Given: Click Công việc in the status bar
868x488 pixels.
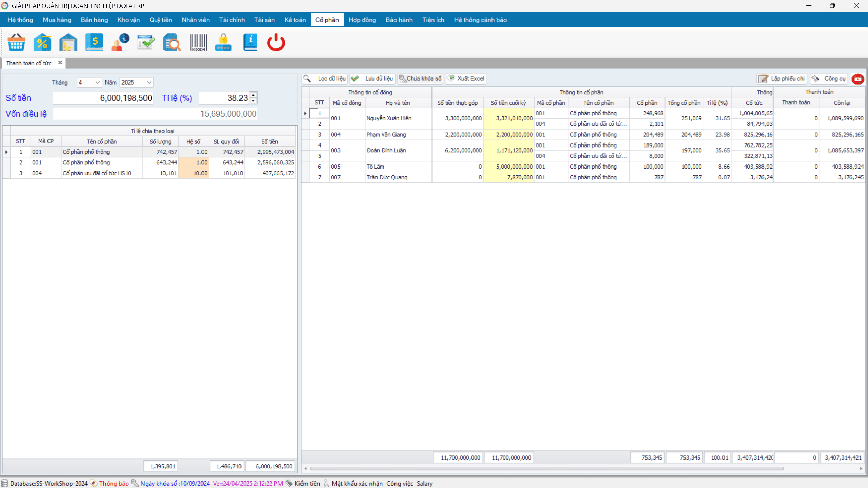Looking at the screenshot, I should (400, 483).
